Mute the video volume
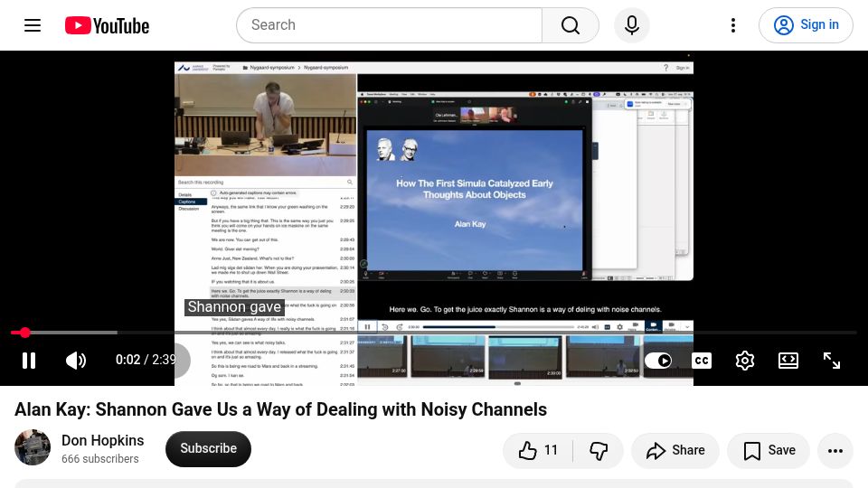 pyautogui.click(x=76, y=361)
